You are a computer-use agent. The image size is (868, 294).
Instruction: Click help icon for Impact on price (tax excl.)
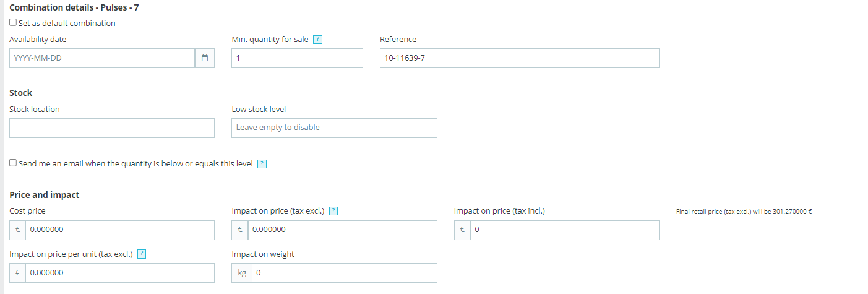[x=333, y=211]
